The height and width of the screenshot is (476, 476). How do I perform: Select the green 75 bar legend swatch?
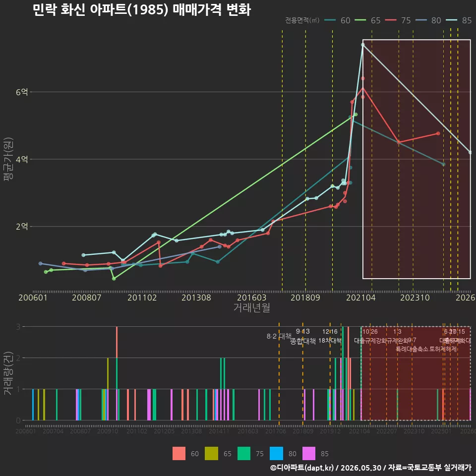[244, 454]
